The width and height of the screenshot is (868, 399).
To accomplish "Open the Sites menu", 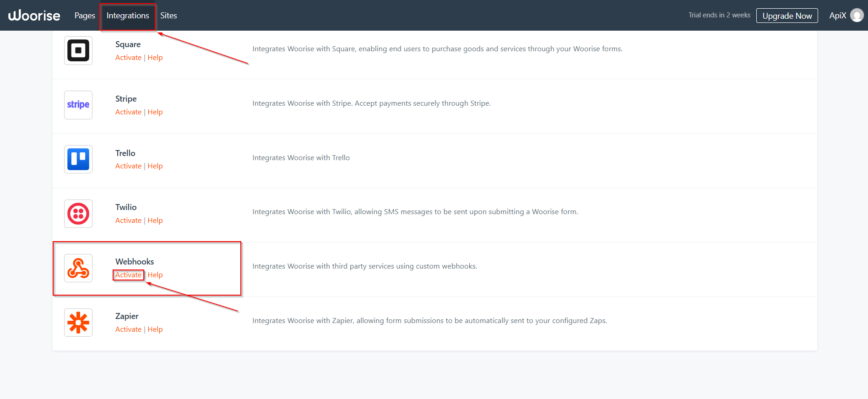I will tap(168, 16).
